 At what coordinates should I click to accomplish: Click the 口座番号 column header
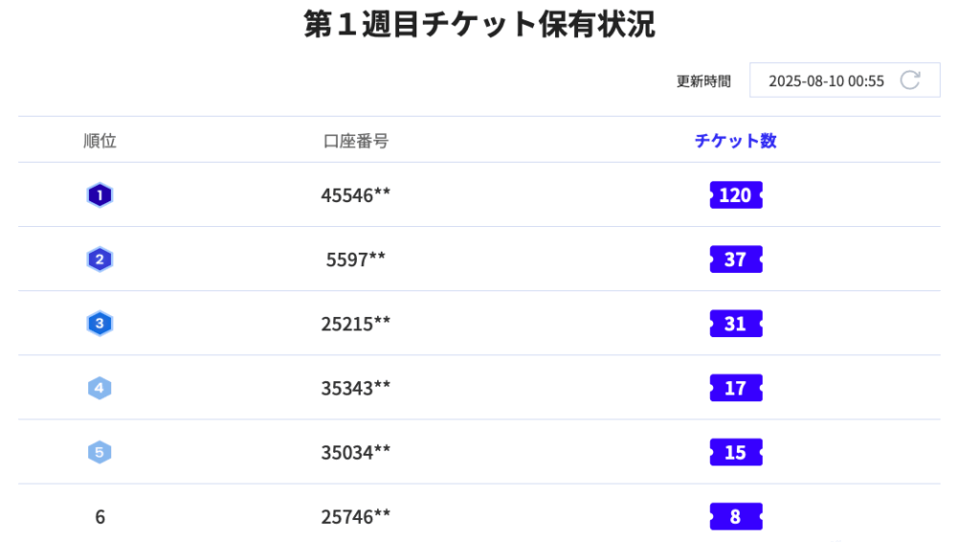tap(356, 141)
